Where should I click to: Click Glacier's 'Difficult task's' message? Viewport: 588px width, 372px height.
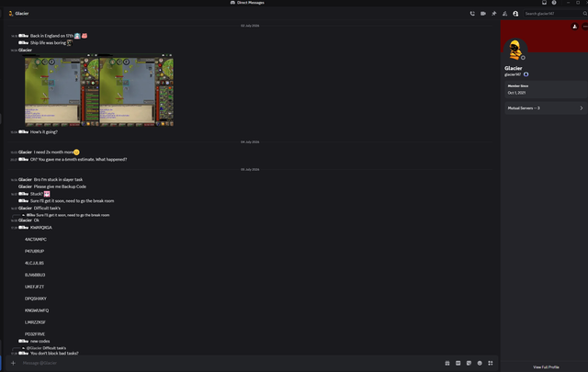(x=47, y=209)
